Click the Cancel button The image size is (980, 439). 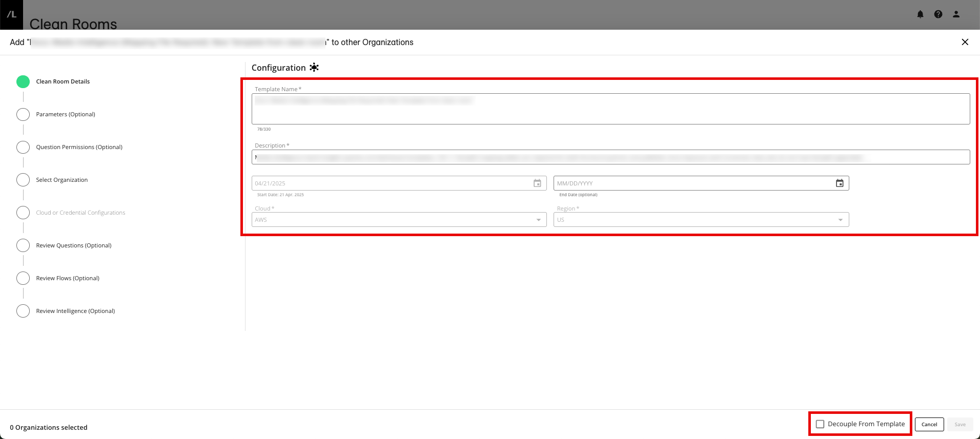929,424
